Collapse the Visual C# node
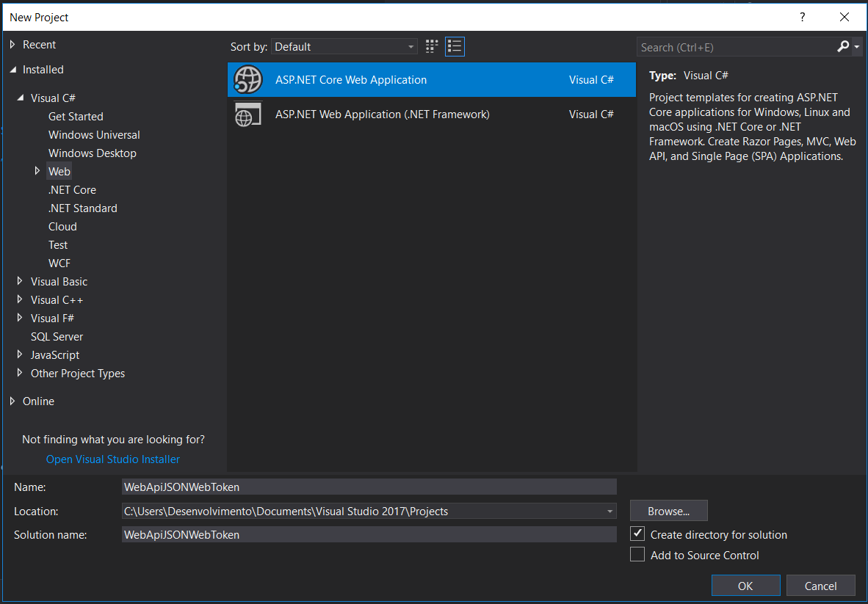868x604 pixels. point(21,98)
